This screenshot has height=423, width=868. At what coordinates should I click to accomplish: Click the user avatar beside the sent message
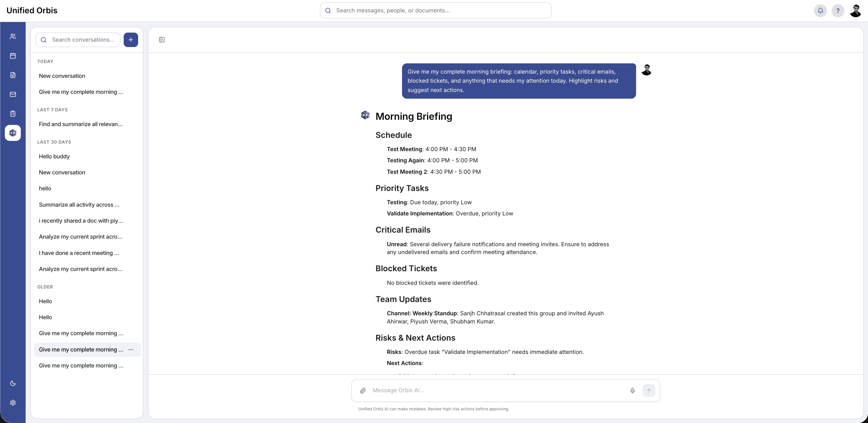(646, 70)
